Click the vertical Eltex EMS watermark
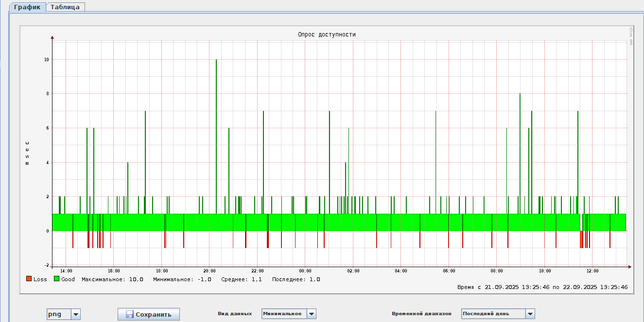 [x=631, y=36]
